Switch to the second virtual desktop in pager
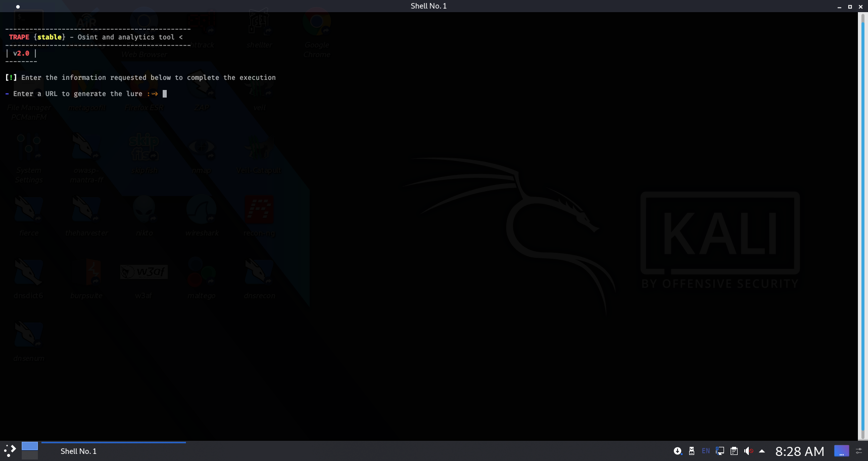Screen dimensions: 868x461 pyautogui.click(x=30, y=455)
